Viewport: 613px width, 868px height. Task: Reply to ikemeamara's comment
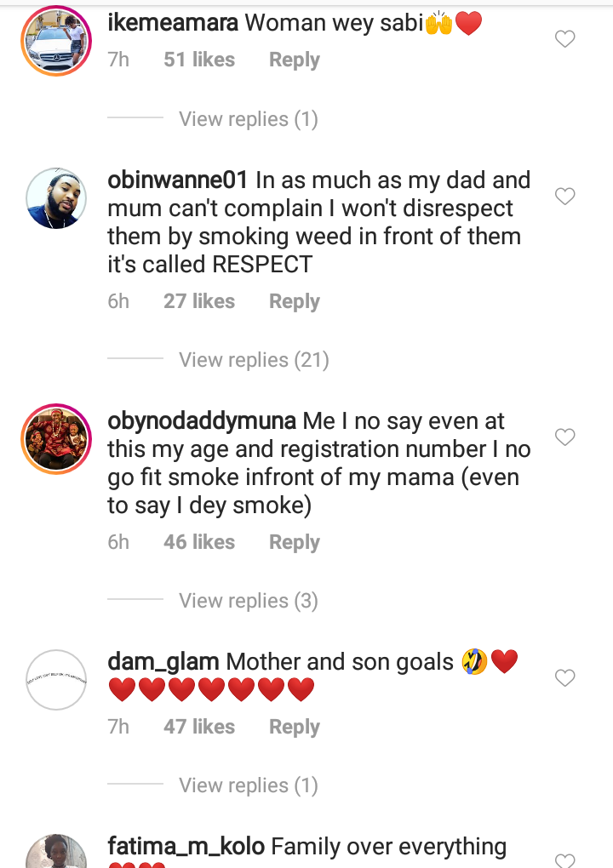[x=294, y=60]
